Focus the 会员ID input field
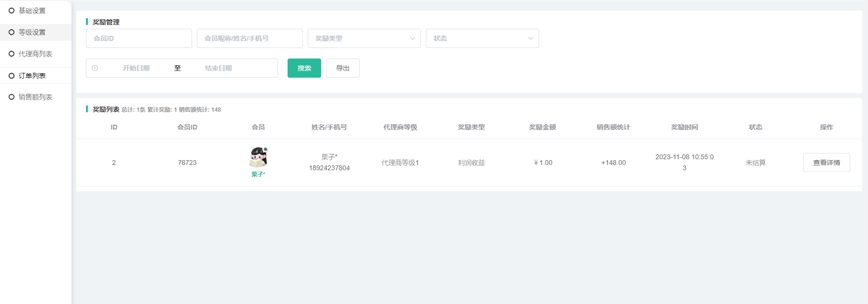 [139, 38]
